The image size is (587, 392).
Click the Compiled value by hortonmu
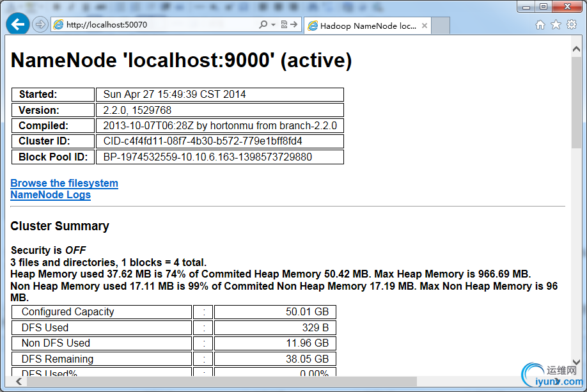coord(220,125)
